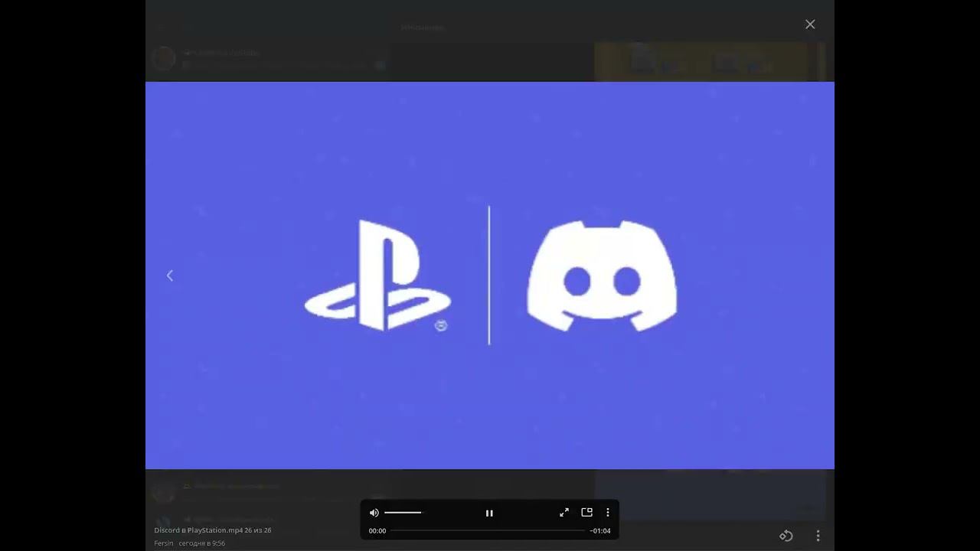Viewport: 980px width, 551px height.
Task: Seek along the video progress bar
Action: [488, 530]
